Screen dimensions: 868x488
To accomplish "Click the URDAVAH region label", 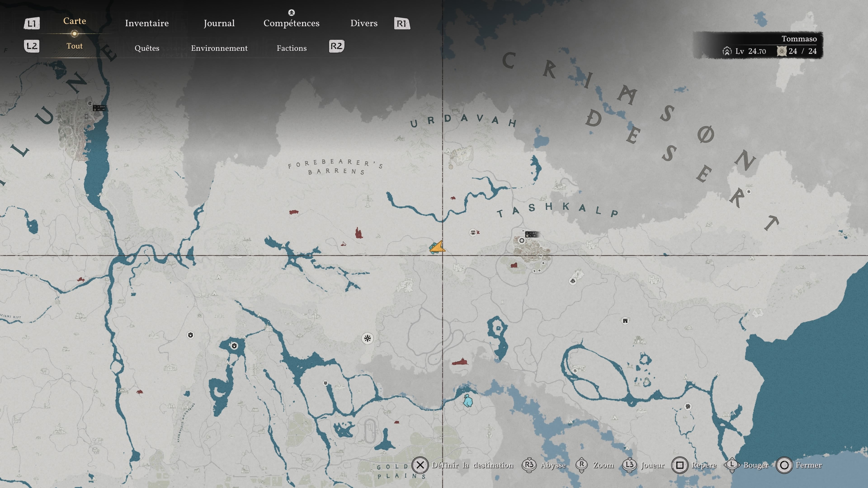I will [x=463, y=121].
